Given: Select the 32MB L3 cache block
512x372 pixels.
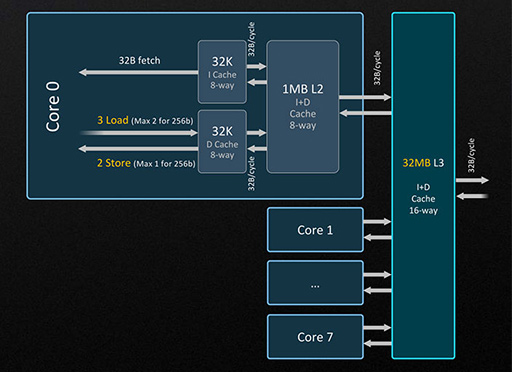Looking at the screenshot, I should tap(423, 186).
